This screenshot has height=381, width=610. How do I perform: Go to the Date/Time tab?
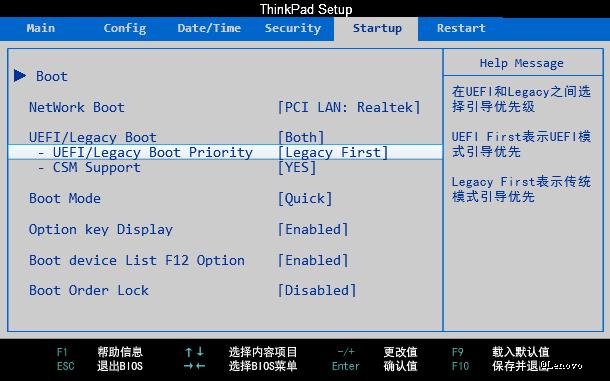tap(209, 28)
